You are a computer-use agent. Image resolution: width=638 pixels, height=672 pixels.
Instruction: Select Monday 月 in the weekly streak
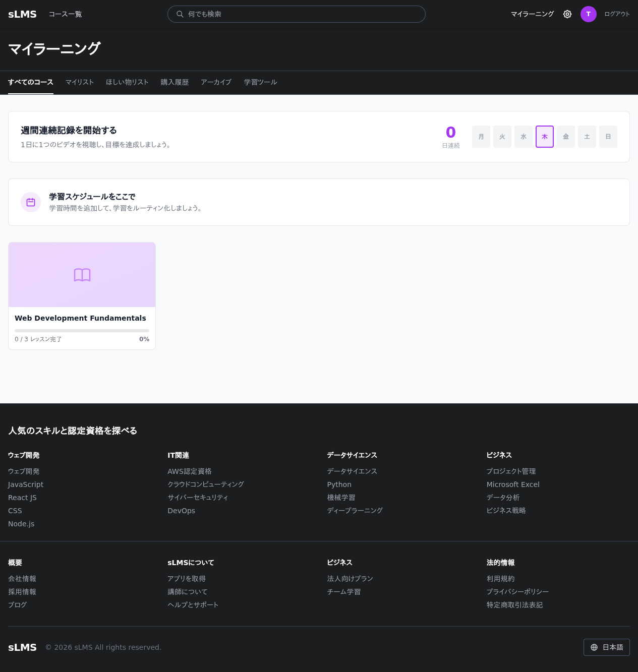pyautogui.click(x=481, y=137)
